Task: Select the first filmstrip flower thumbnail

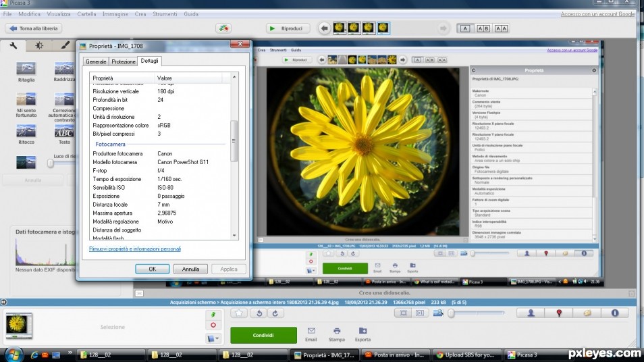Action: (x=340, y=28)
